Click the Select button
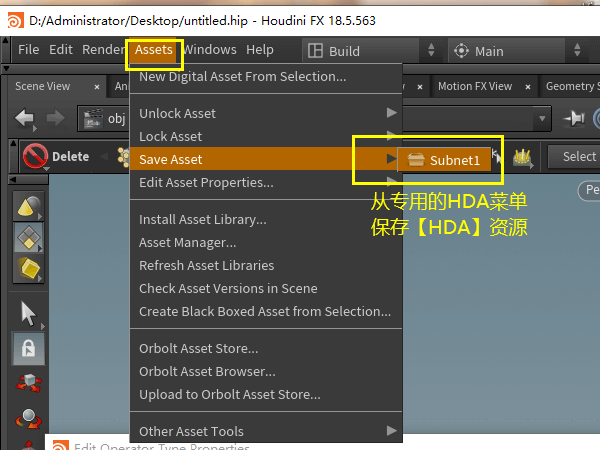The width and height of the screenshot is (600, 450). tap(576, 156)
